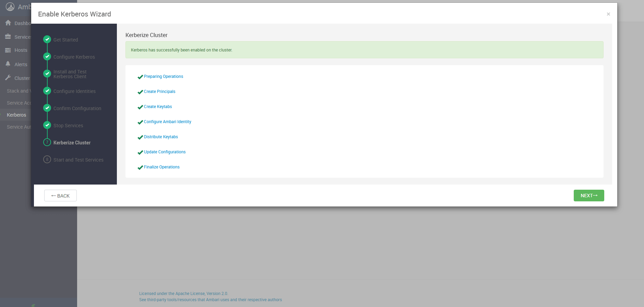This screenshot has width=644, height=307.
Task: Open Kerberos in the Ambari sidebar
Action: (x=16, y=115)
